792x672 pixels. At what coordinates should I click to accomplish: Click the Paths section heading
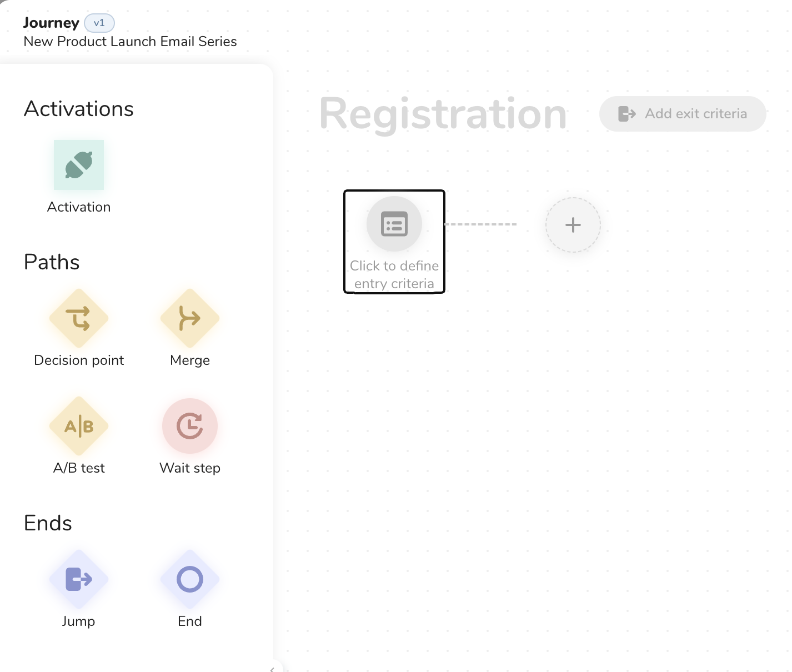pyautogui.click(x=52, y=262)
